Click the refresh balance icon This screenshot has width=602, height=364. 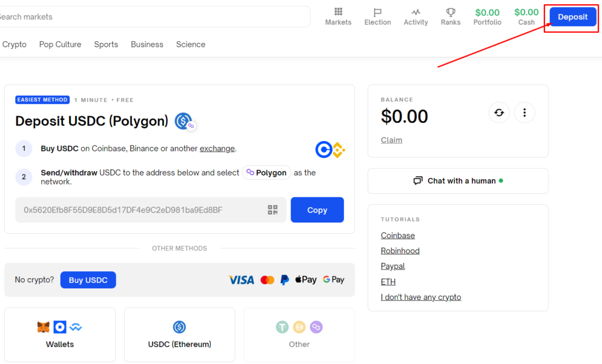point(499,112)
